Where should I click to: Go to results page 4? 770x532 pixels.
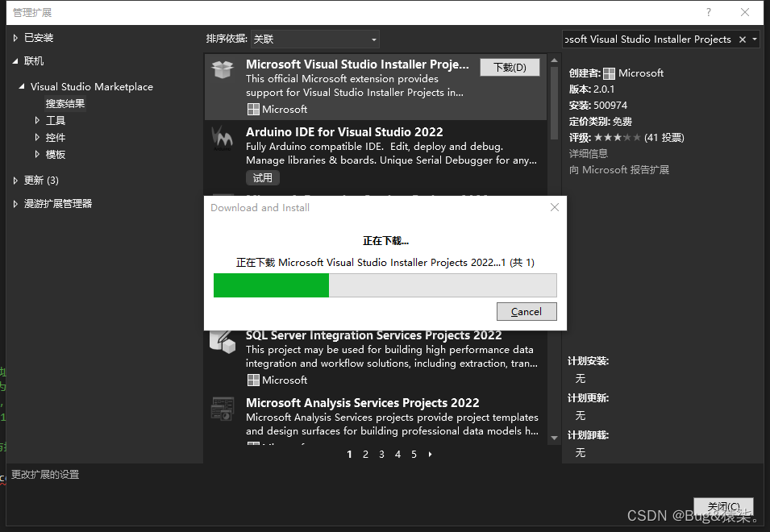point(397,455)
